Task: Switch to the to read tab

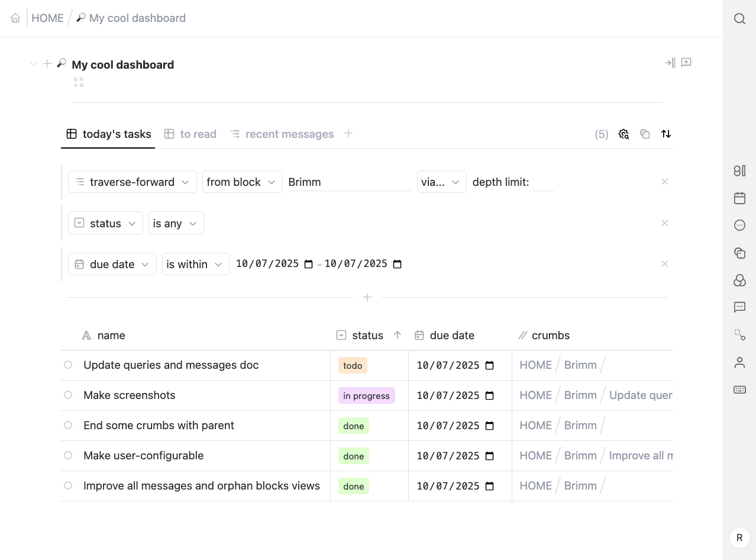Action: 190,134
